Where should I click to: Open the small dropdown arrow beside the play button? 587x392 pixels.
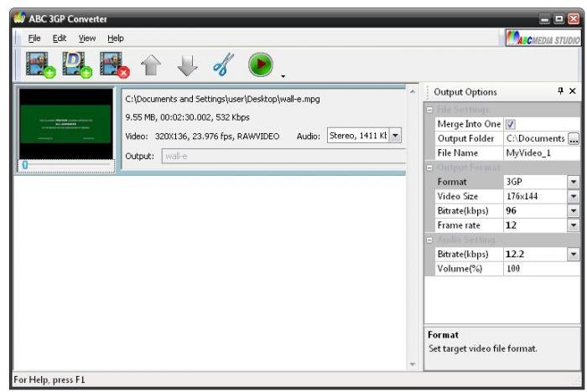tap(283, 76)
